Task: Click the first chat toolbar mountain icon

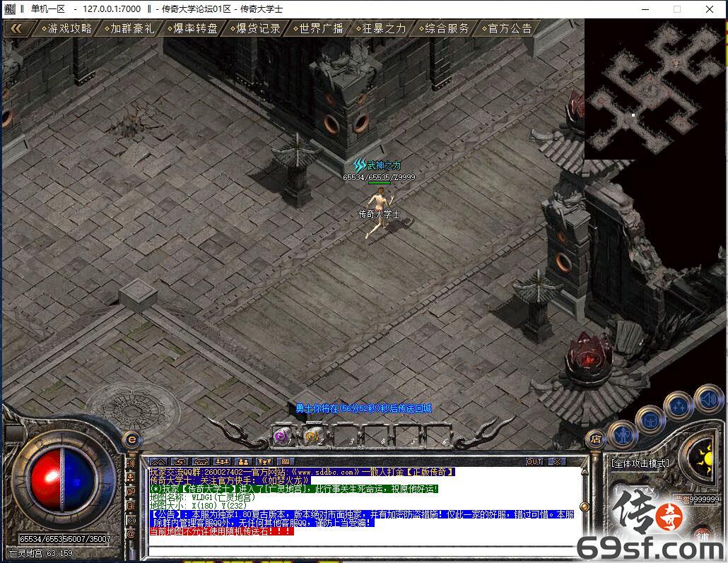Action: 158,461
